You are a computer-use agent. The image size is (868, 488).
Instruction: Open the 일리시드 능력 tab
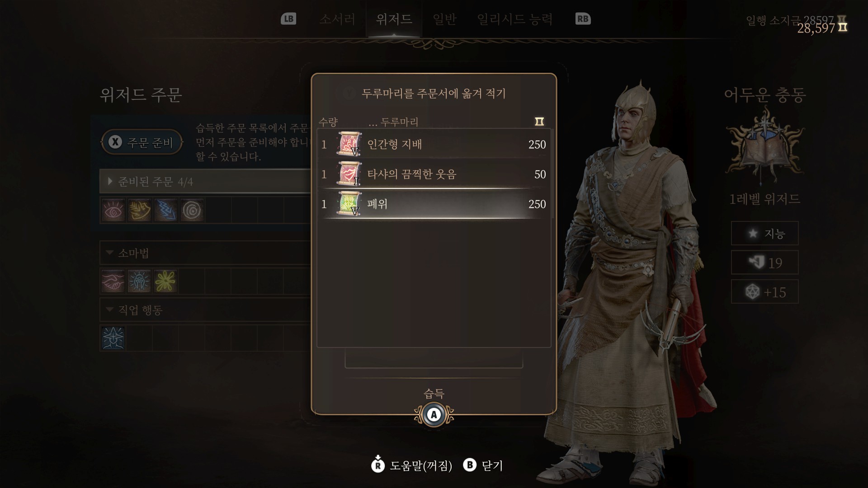(x=515, y=19)
